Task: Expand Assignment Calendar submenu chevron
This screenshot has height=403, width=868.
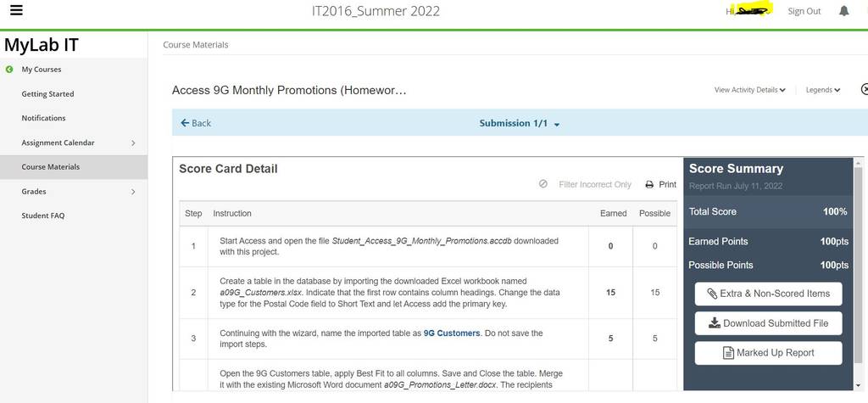Action: pos(133,143)
